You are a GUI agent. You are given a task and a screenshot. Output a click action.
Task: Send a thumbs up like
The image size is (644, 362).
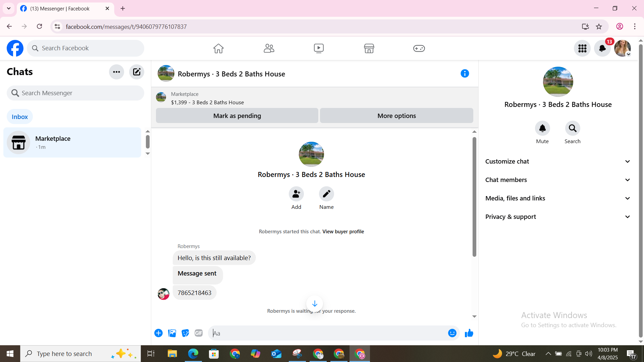(x=469, y=333)
